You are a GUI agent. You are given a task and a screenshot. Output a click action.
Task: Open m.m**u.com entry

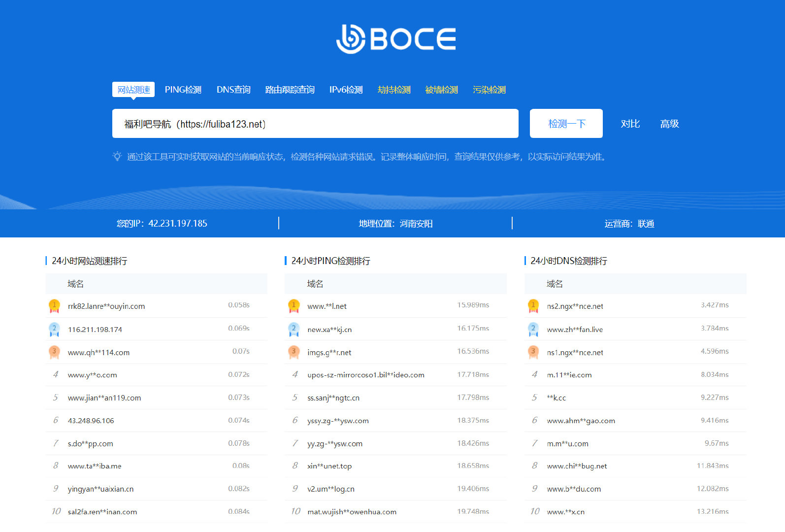pos(568,444)
